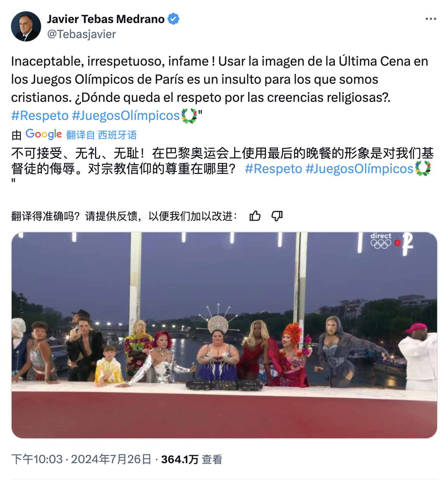
Task: Click the thumbs down translation feedback icon
Action: pyautogui.click(x=277, y=216)
